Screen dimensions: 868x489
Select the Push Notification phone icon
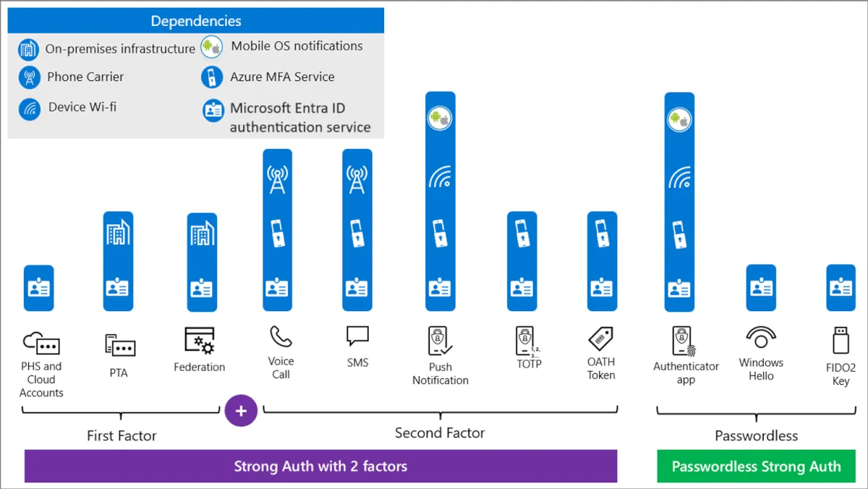pyautogui.click(x=440, y=341)
